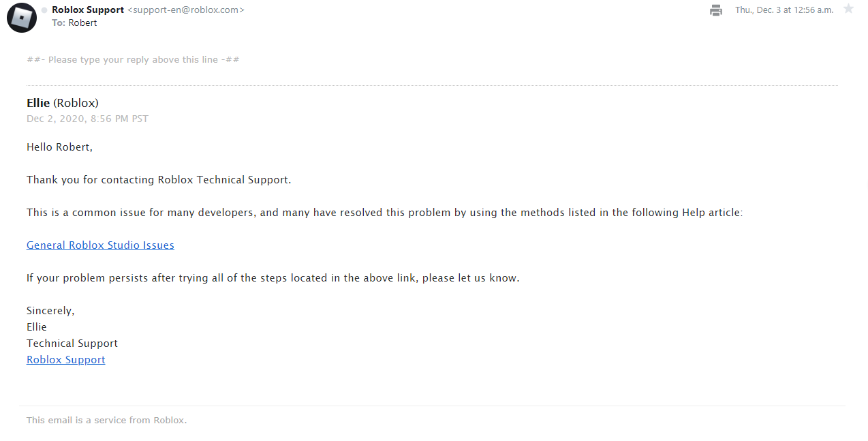
Task: Open the Roblox Support signature link
Action: pyautogui.click(x=66, y=360)
